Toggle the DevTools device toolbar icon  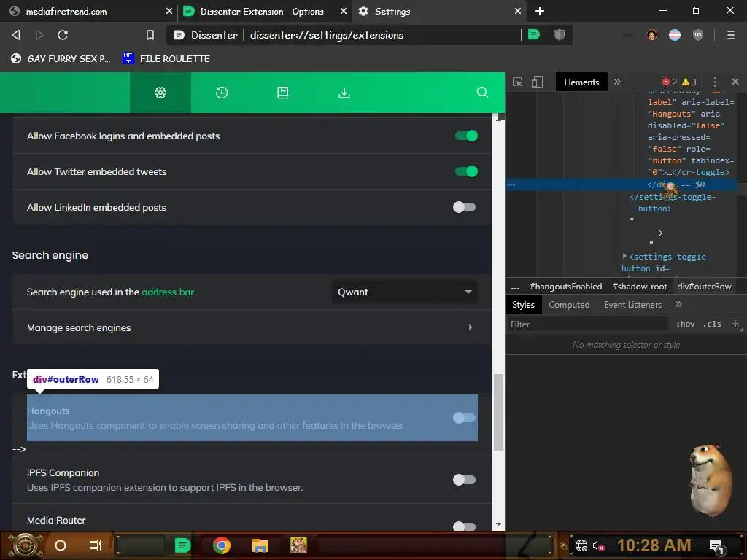click(x=537, y=82)
